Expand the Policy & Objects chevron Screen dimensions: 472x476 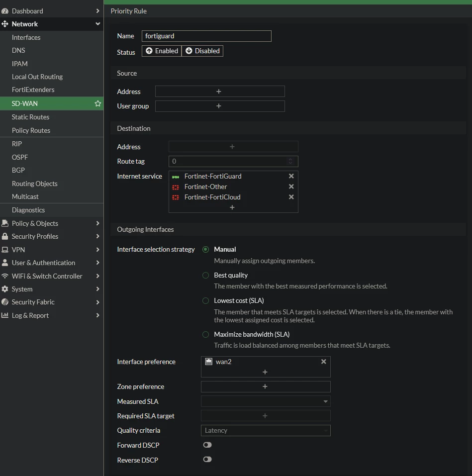click(x=98, y=223)
